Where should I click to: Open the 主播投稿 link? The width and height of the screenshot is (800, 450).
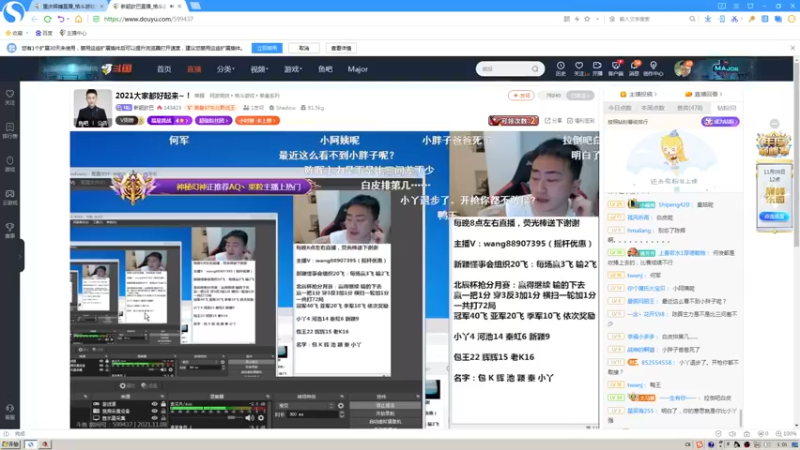638,94
